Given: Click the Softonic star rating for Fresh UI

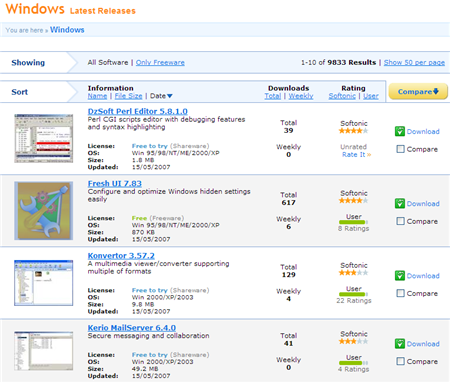Looking at the screenshot, I should (353, 200).
